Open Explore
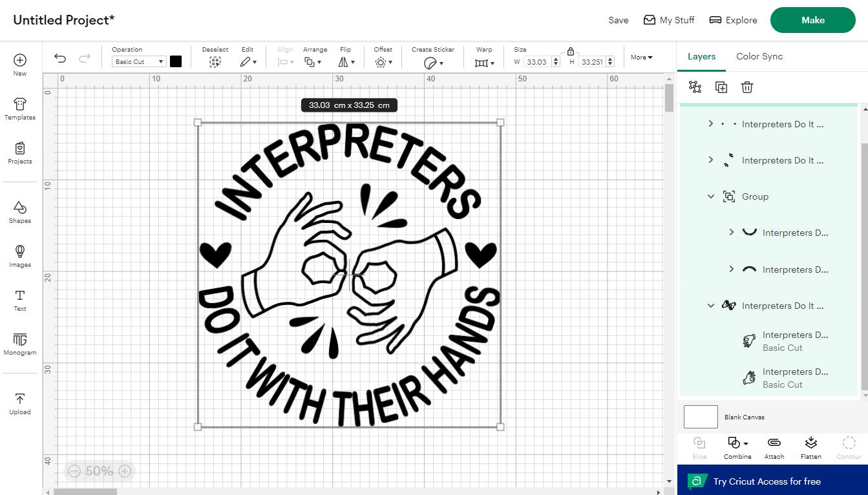 click(x=733, y=20)
